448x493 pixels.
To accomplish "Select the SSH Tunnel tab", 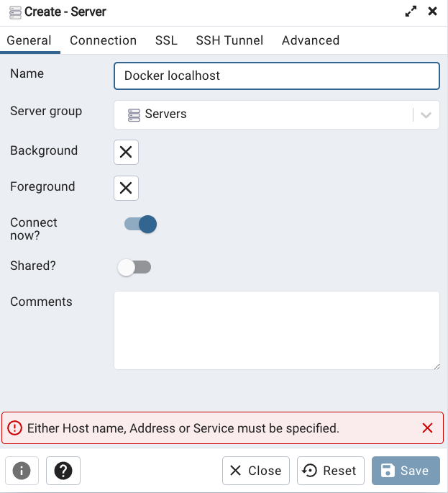I will (229, 40).
